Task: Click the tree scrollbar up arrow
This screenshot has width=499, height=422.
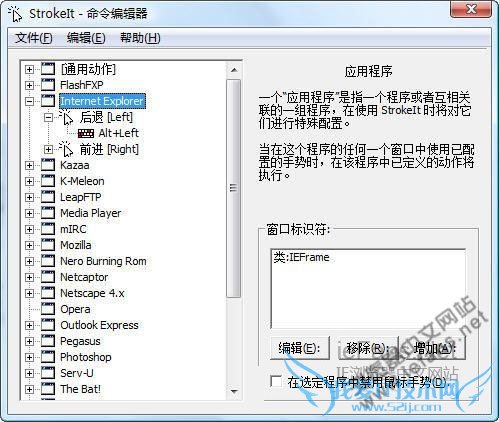Action: (x=234, y=70)
